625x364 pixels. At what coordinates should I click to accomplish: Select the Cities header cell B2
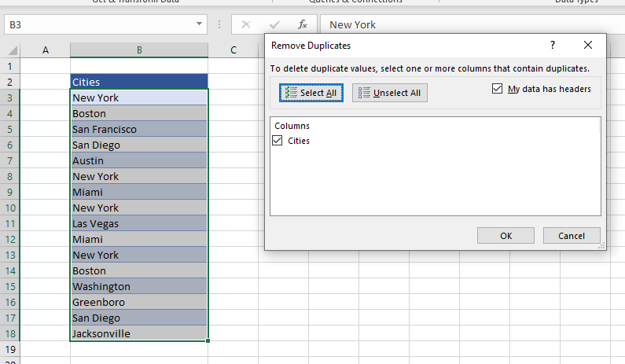click(139, 82)
